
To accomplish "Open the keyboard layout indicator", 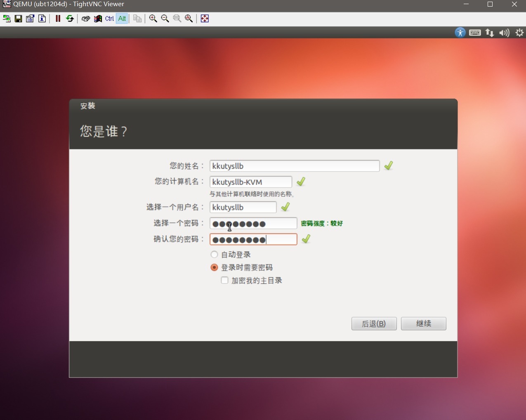I will (475, 33).
